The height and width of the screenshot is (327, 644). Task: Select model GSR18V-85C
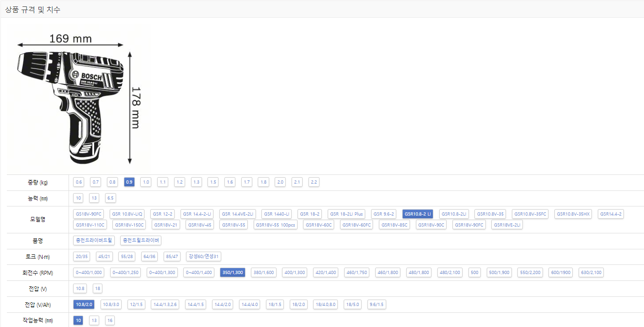point(394,225)
